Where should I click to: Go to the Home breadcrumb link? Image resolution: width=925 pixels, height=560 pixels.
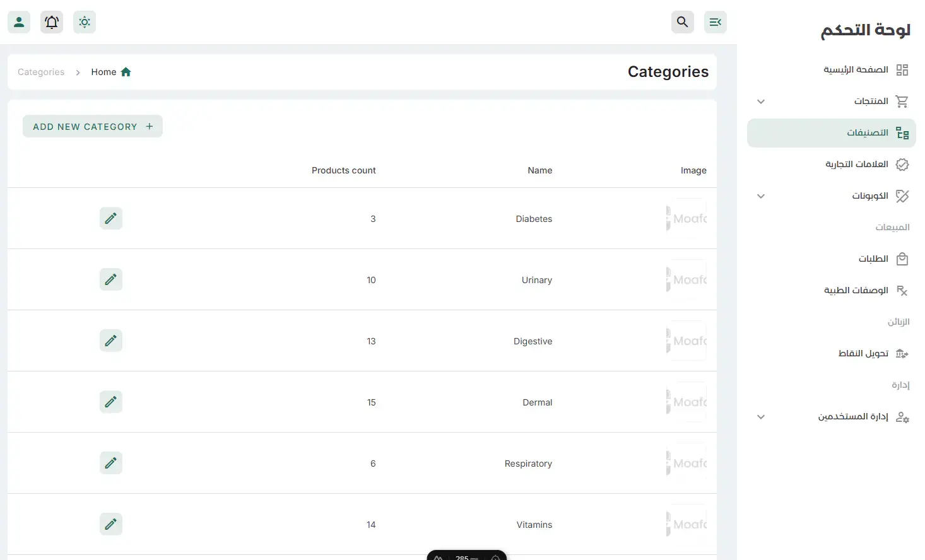coord(111,72)
